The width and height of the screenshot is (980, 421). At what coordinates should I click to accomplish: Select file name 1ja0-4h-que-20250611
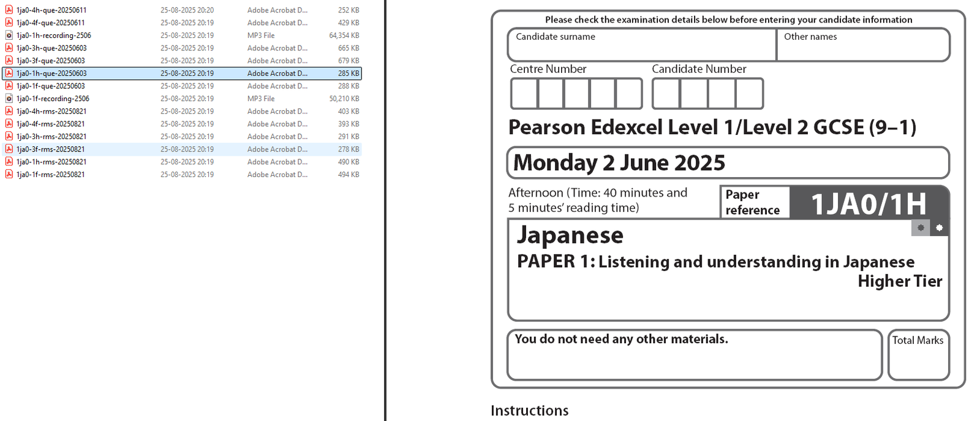(51, 10)
